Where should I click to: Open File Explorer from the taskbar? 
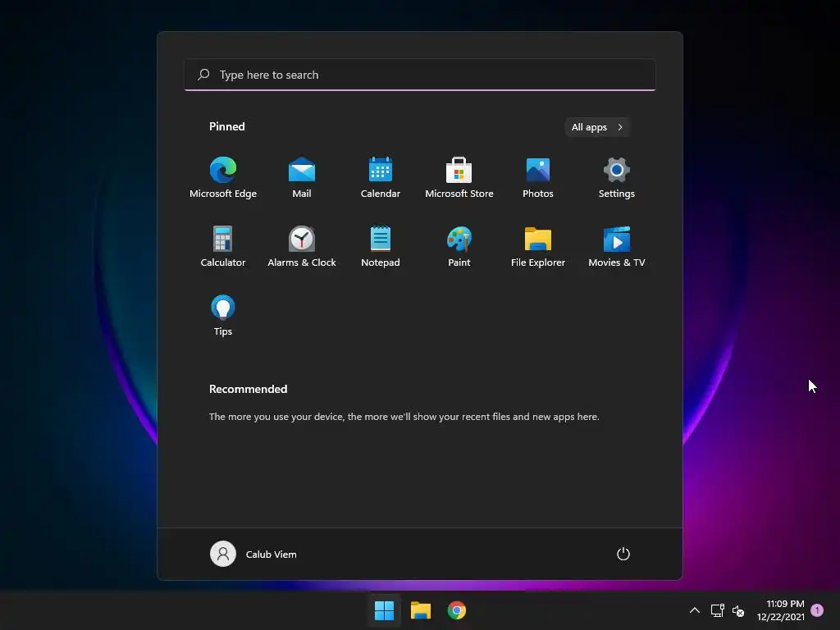pos(421,610)
